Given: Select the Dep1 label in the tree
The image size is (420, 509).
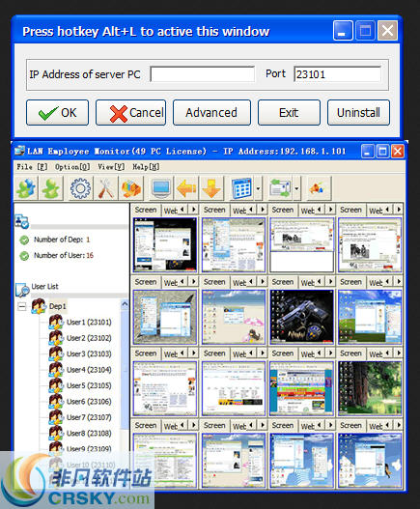Looking at the screenshot, I should [58, 306].
